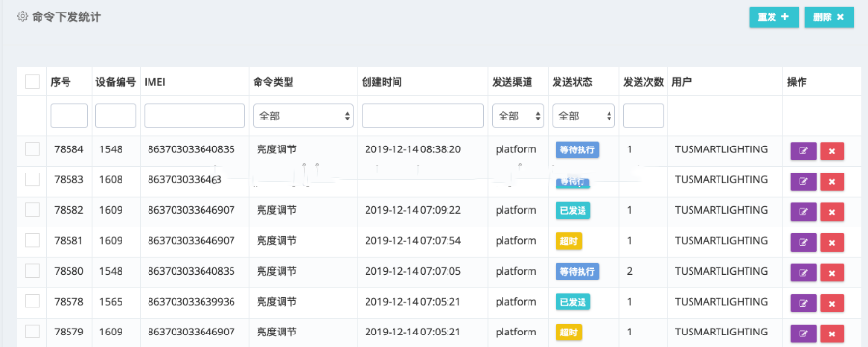The image size is (868, 347).
Task: Open the 命令类型 filter dropdown
Action: (304, 116)
